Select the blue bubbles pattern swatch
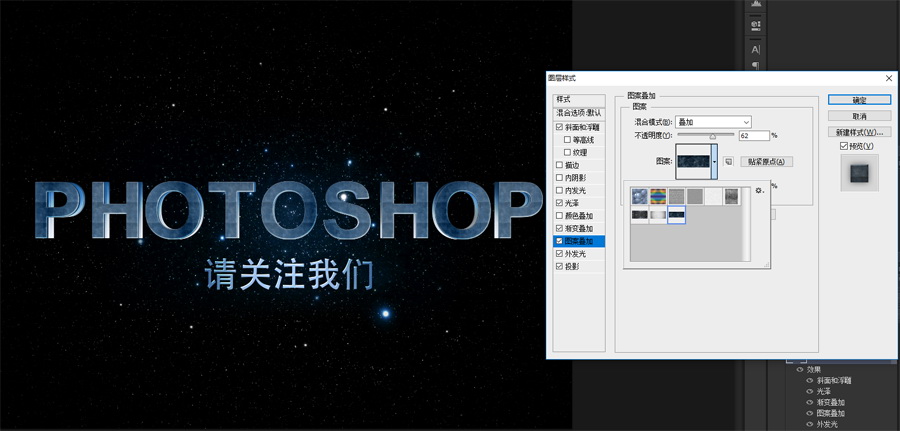Screen dimensions: 900x431 click(639, 196)
